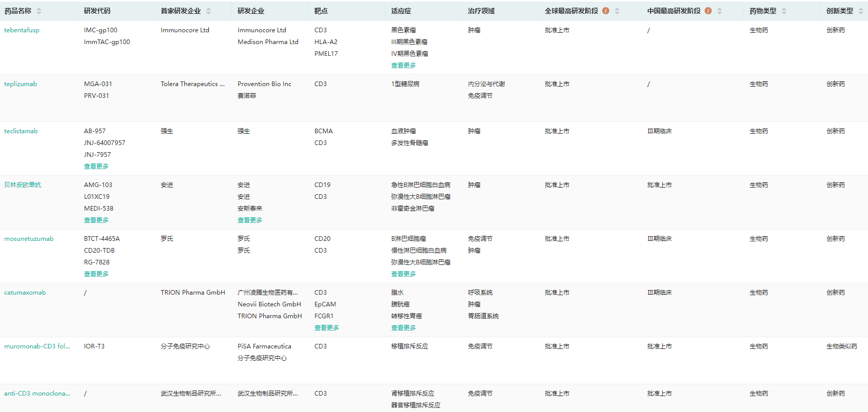Viewport: 868px width, 412px height.
Task: Click Tolera Therapeutics ... company cell
Action: [193, 84]
